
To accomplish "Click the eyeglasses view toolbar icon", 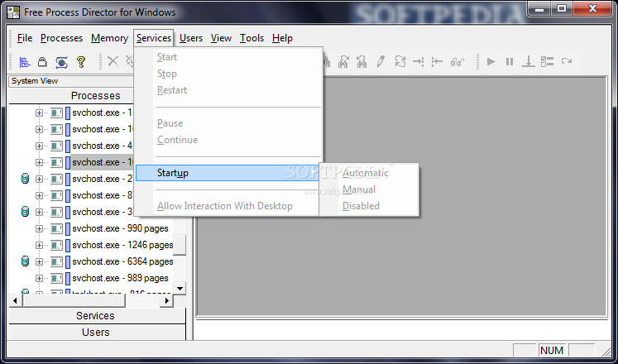I will pyautogui.click(x=458, y=61).
